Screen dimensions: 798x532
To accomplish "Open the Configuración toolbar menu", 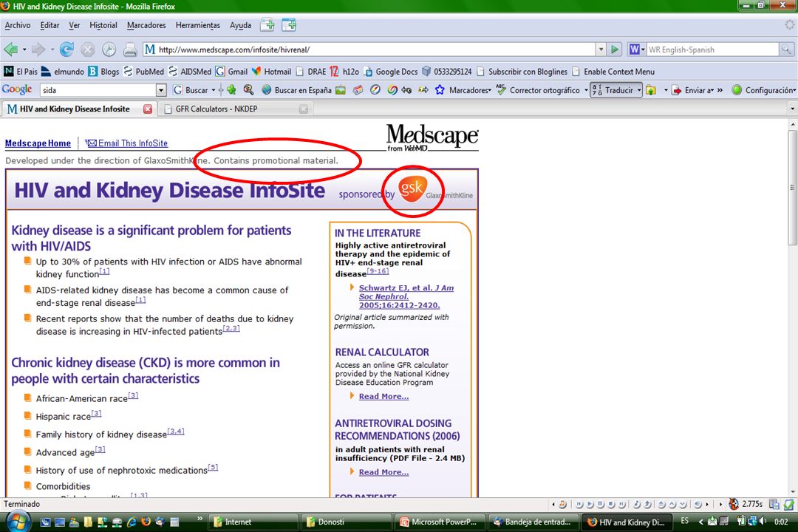I will tap(764, 90).
